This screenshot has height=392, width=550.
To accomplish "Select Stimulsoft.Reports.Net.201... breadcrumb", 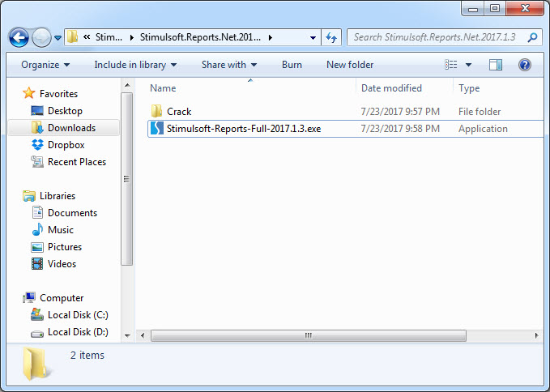I will (200, 36).
